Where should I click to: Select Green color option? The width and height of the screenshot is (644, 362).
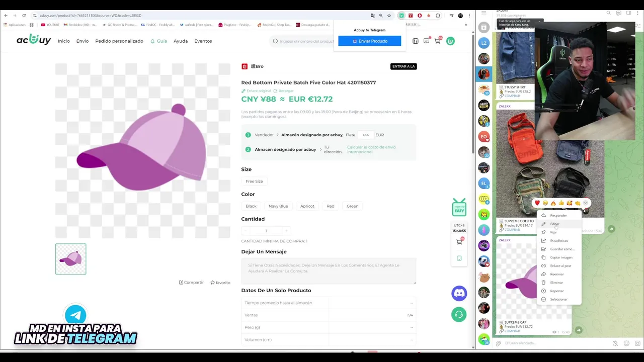click(352, 206)
